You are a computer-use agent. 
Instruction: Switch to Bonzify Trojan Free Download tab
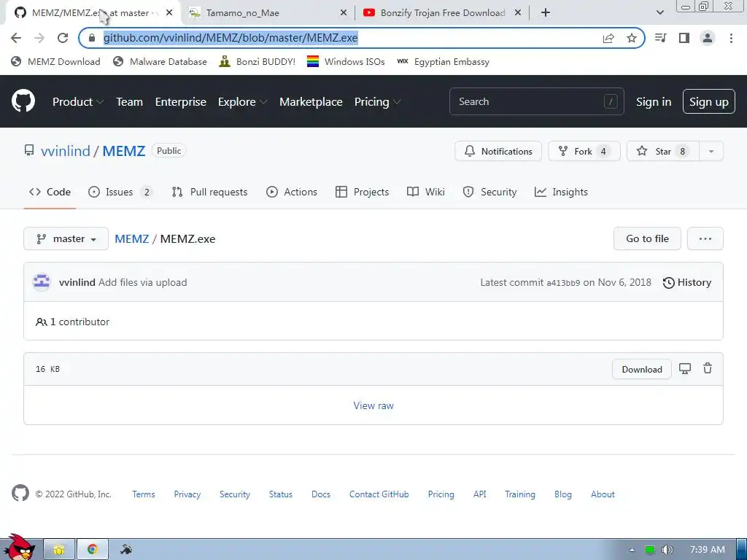pos(443,13)
